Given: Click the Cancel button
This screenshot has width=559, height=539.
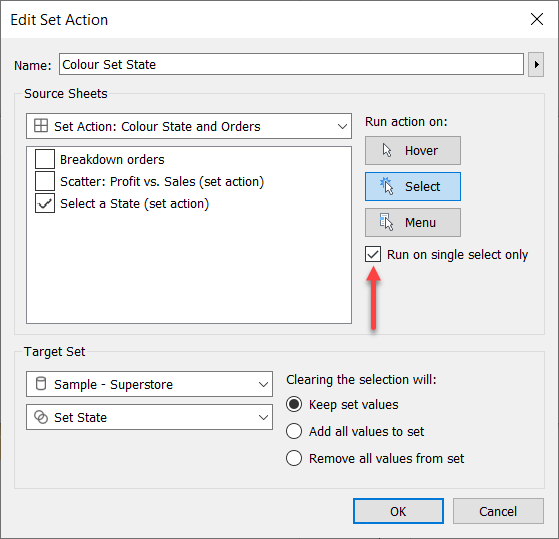Looking at the screenshot, I should click(498, 511).
